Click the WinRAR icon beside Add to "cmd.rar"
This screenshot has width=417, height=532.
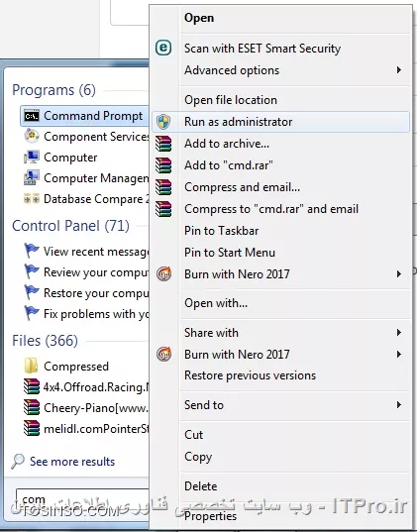(x=163, y=165)
